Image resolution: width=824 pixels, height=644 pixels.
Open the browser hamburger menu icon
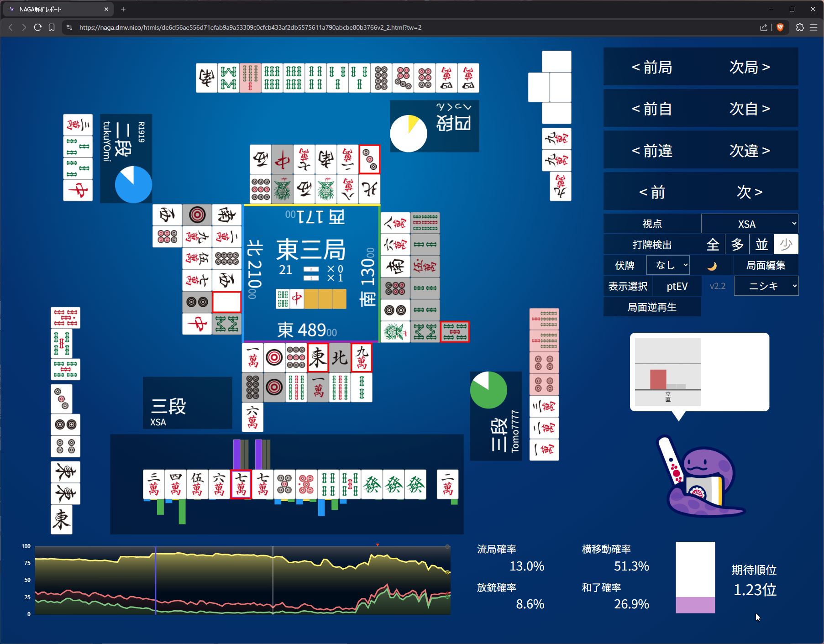tap(814, 27)
